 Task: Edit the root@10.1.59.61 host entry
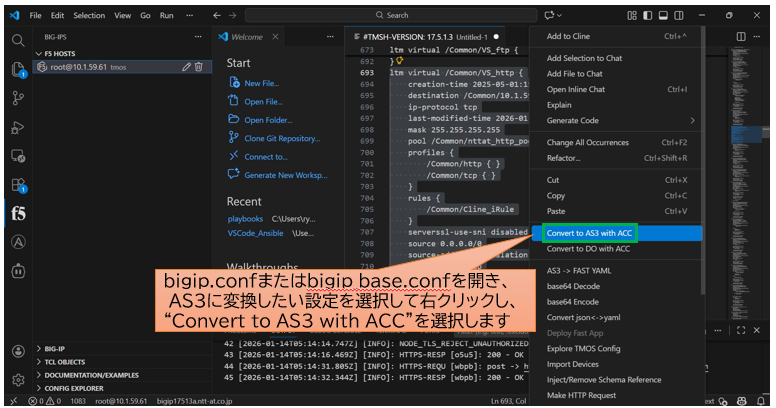click(x=186, y=67)
